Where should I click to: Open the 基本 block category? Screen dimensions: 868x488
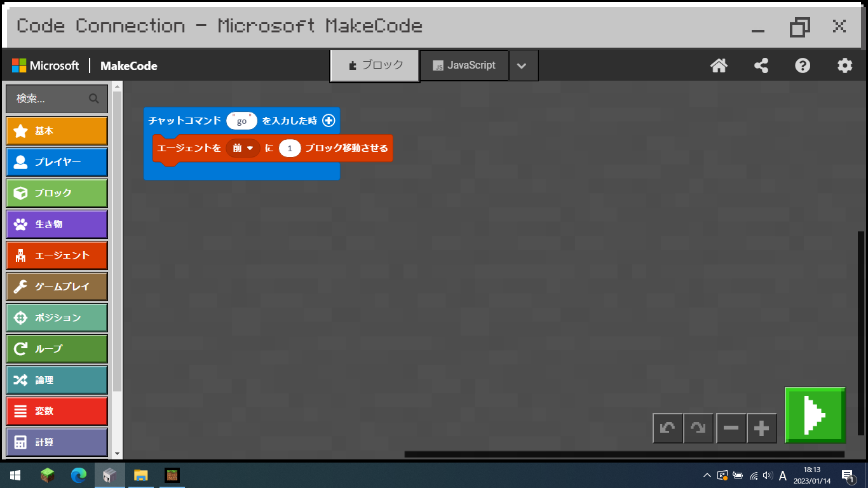pyautogui.click(x=57, y=131)
